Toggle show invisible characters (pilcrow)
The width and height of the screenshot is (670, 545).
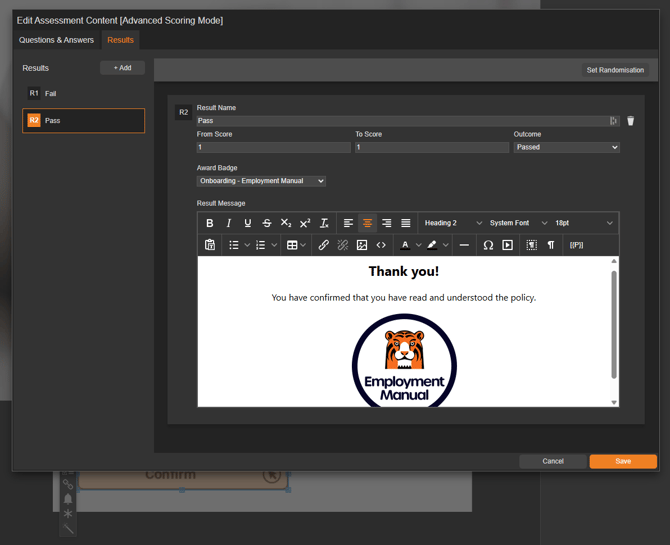tap(551, 245)
